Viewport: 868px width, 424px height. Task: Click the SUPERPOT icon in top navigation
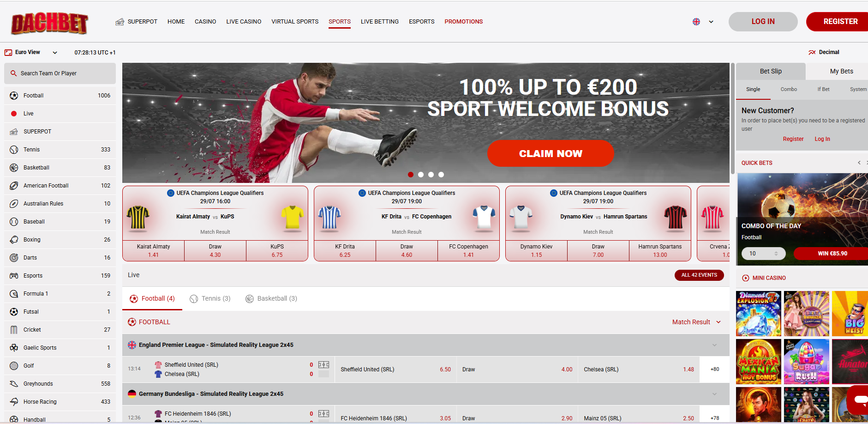pyautogui.click(x=120, y=22)
